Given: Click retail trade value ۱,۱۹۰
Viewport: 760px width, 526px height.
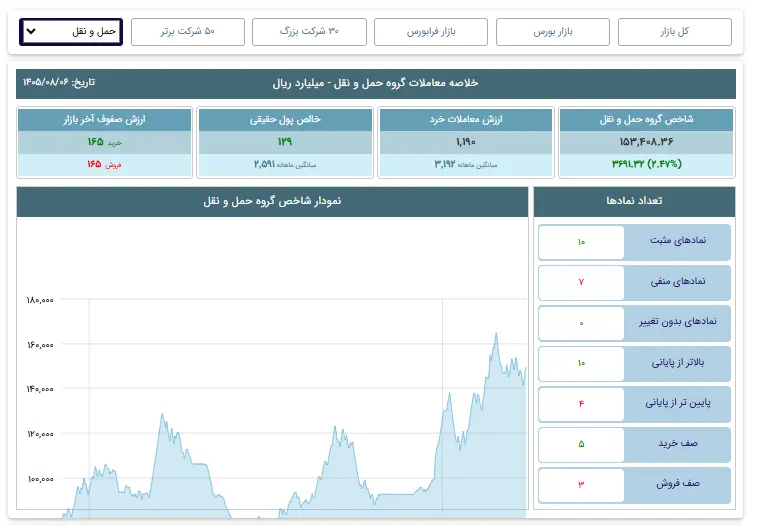Looking at the screenshot, I should 466,142.
